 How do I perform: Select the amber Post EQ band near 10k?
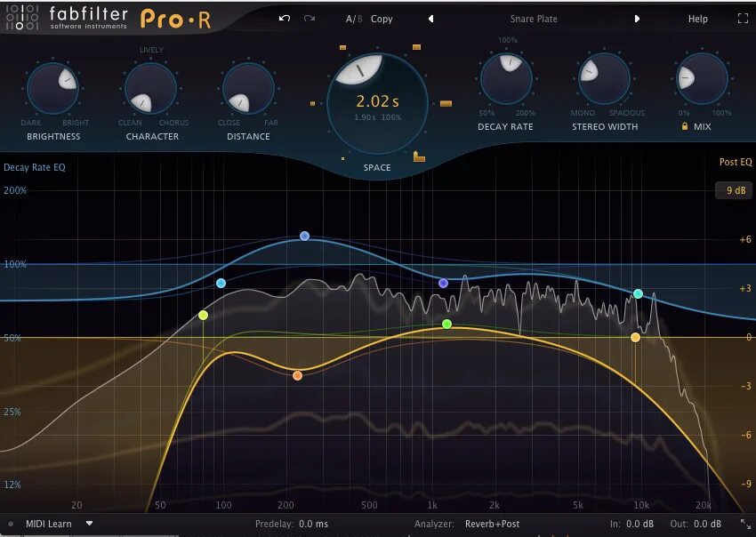635,338
